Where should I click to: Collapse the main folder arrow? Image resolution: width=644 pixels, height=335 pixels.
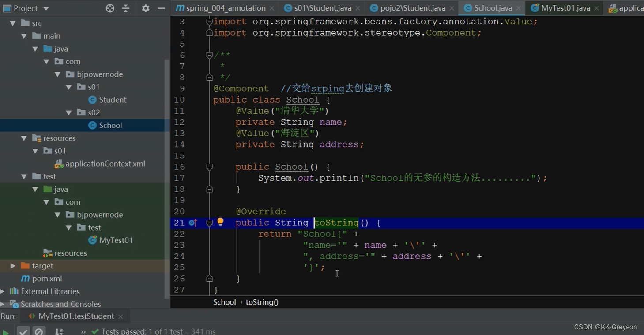24,36
